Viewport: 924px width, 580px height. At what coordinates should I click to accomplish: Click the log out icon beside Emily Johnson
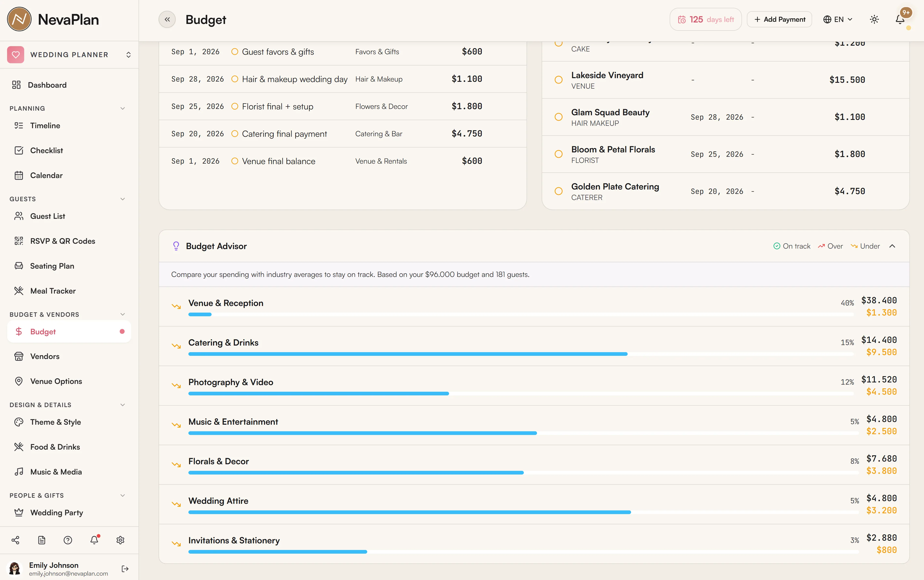[125, 569]
